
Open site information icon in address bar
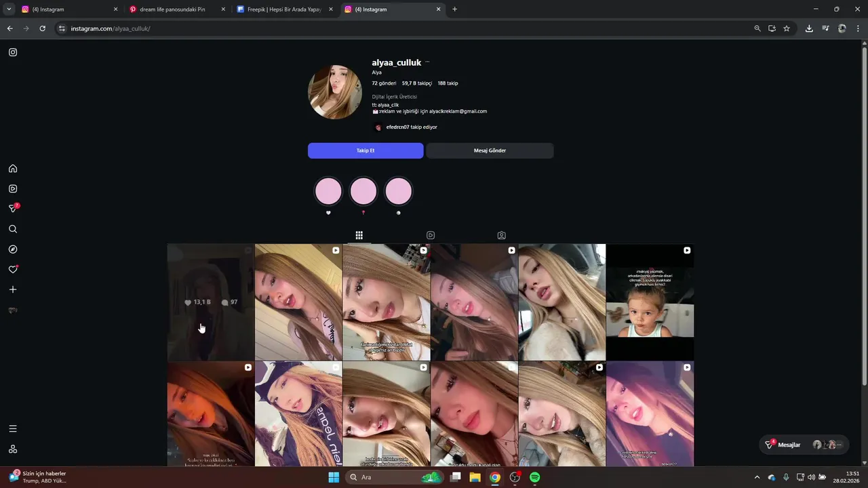pos(62,28)
